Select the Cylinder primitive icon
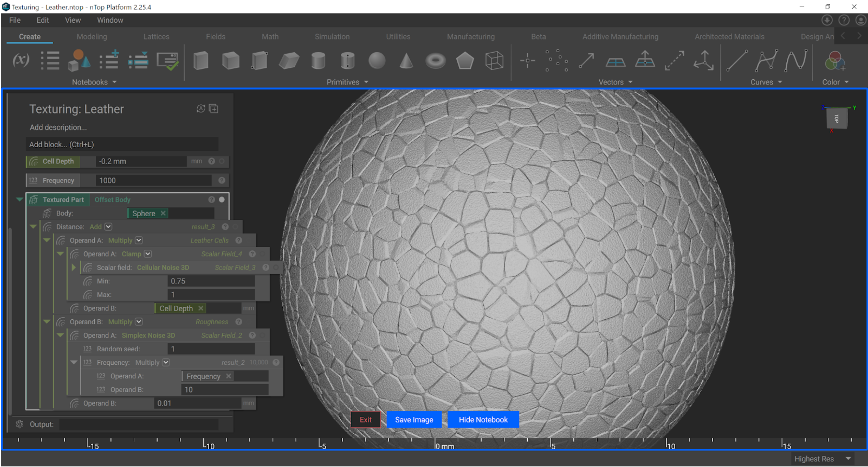Viewport: 868px width, 467px height. click(318, 61)
